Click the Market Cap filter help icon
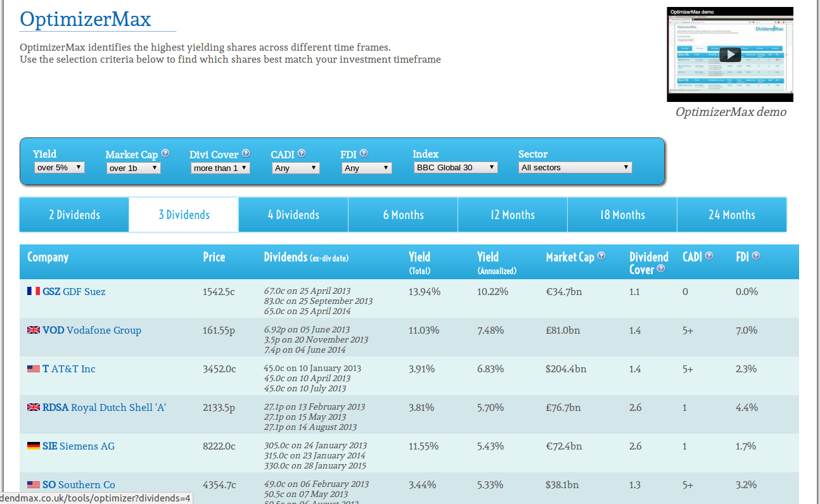The image size is (820, 504). 165,153
